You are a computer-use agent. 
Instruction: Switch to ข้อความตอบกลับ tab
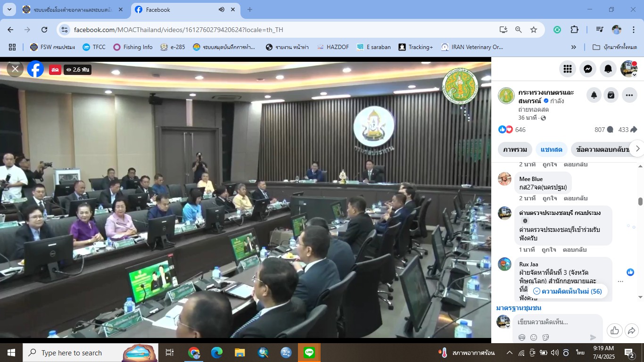pos(601,149)
